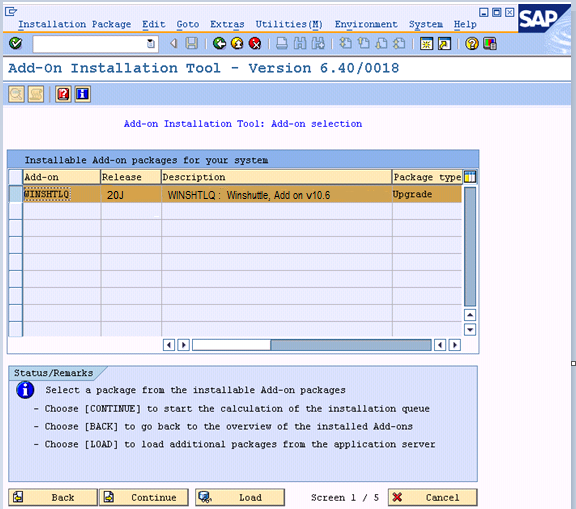
Task: Click the Continue button
Action: click(x=144, y=497)
